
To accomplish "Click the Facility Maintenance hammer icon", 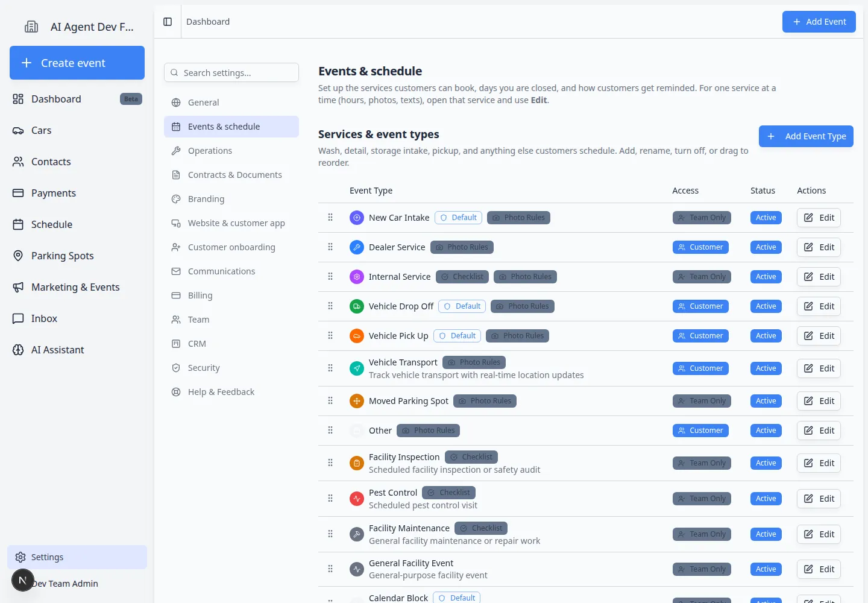I will (357, 534).
